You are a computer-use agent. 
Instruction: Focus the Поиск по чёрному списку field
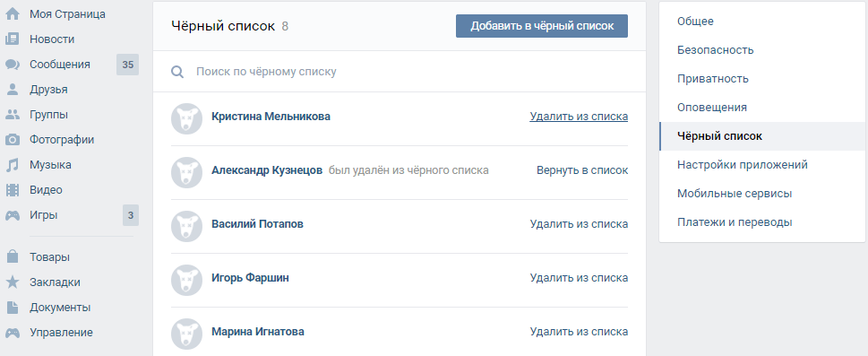pyautogui.click(x=400, y=72)
